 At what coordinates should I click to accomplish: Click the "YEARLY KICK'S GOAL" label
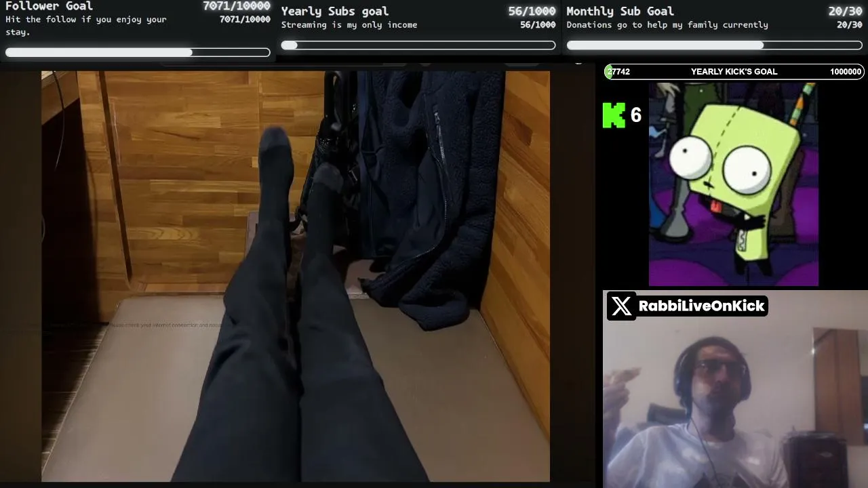(734, 72)
